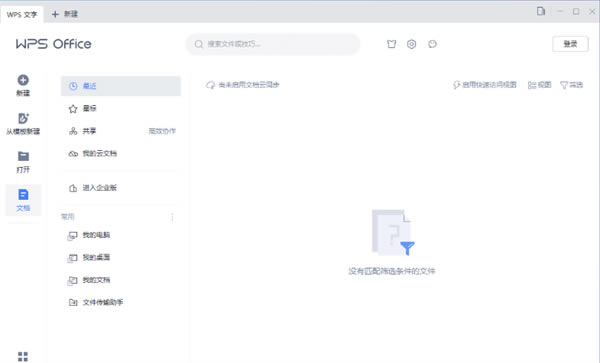Open the 视图 view options
The width and height of the screenshot is (600, 363).
point(540,85)
